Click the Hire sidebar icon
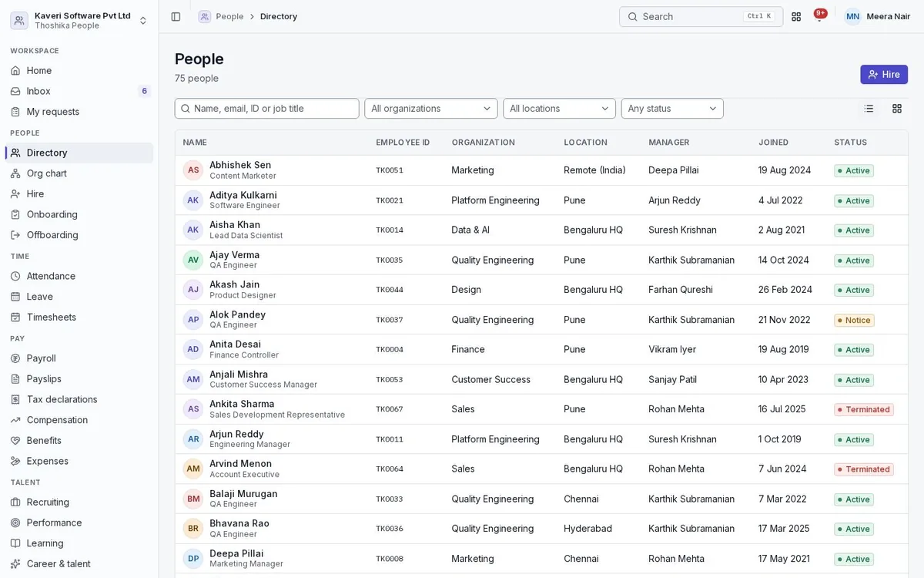Image resolution: width=924 pixels, height=578 pixels. click(x=15, y=193)
